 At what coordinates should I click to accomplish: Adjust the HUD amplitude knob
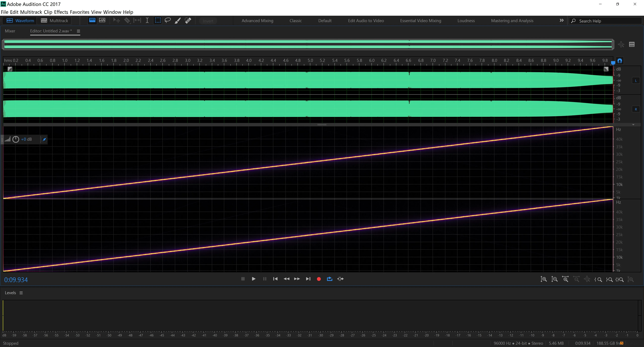point(16,139)
